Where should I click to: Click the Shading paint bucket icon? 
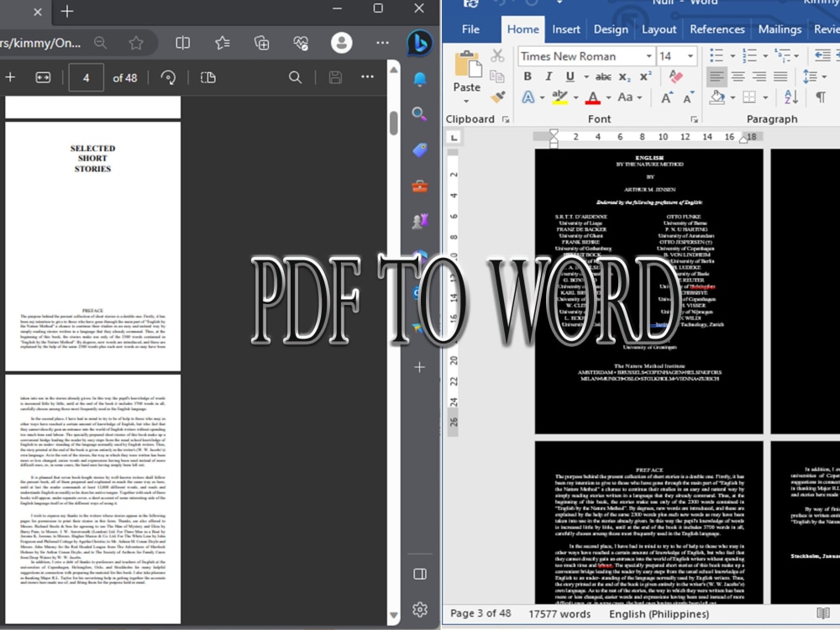click(x=717, y=97)
